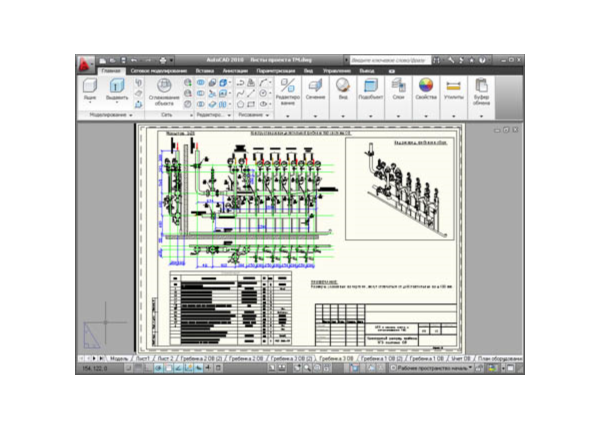Switch to the Главная ribbon tab
Screen dimensions: 600x428
tap(111, 71)
